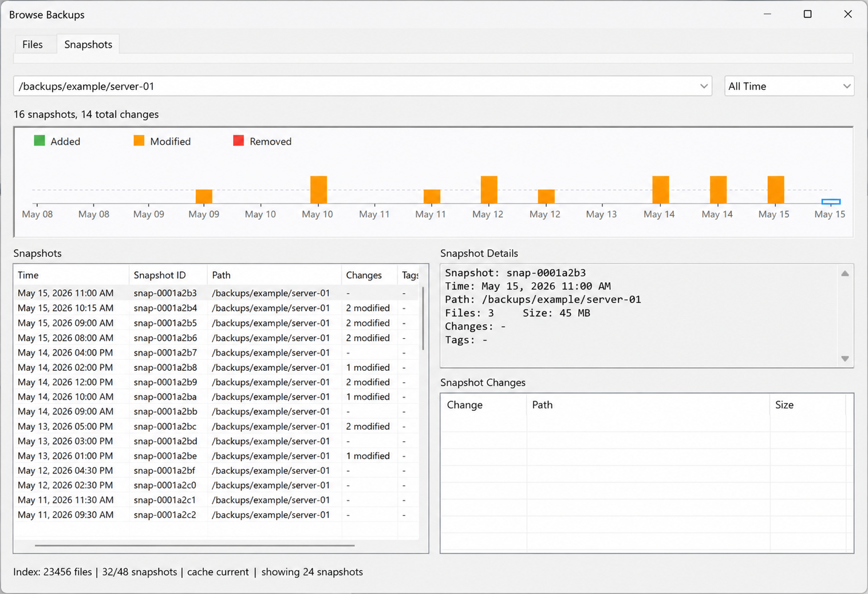The width and height of the screenshot is (868, 594).
Task: Sort by Snapshot ID column header
Action: [168, 275]
